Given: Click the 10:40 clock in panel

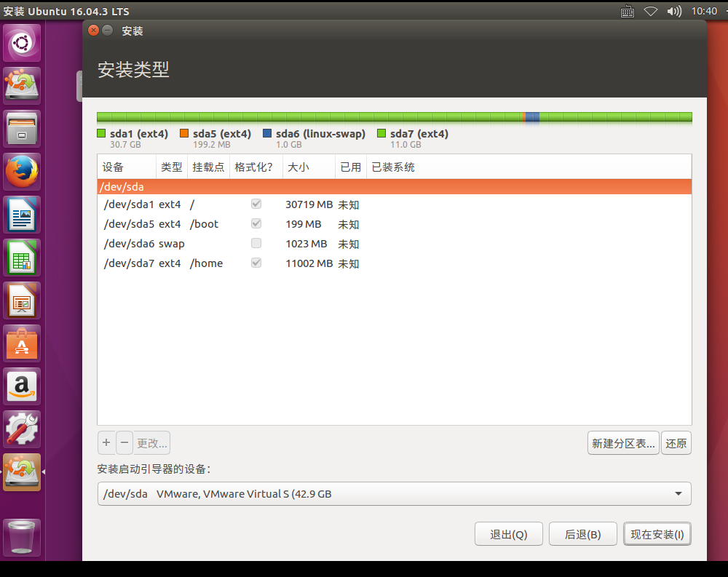Looking at the screenshot, I should (x=704, y=11).
